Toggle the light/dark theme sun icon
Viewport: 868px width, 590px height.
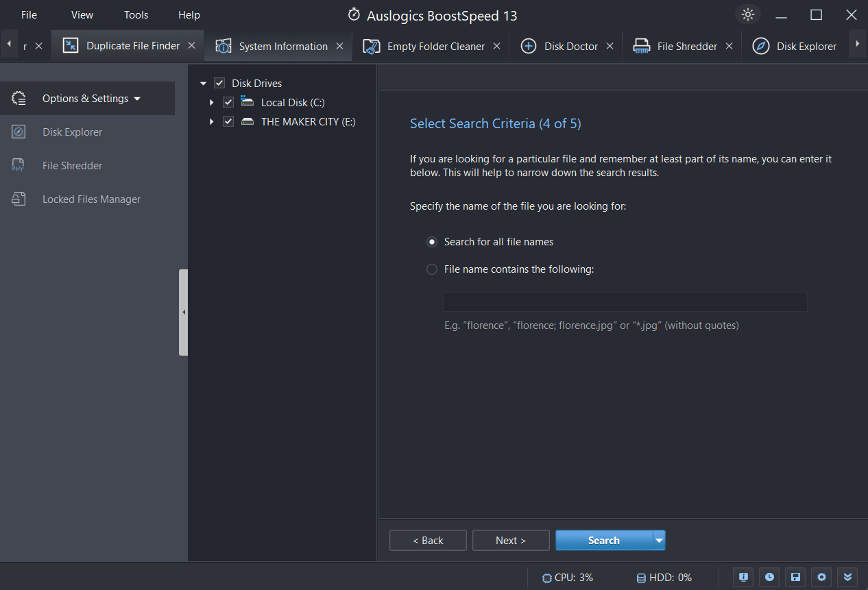tap(748, 14)
